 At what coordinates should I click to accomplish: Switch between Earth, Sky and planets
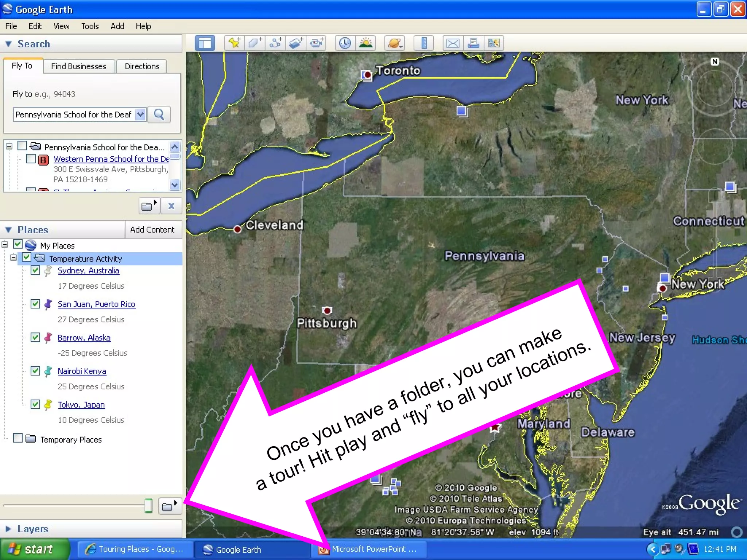coord(395,43)
